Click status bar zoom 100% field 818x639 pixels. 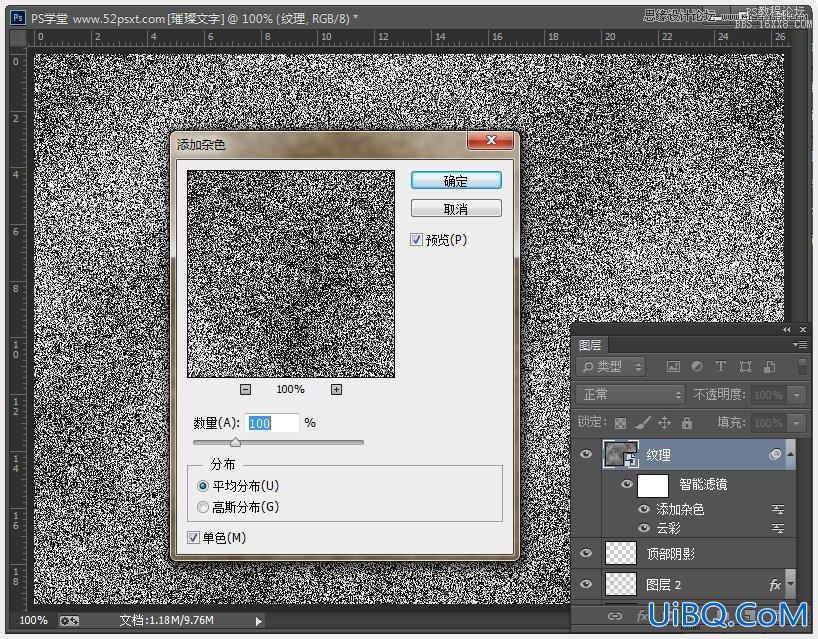[x=33, y=621]
